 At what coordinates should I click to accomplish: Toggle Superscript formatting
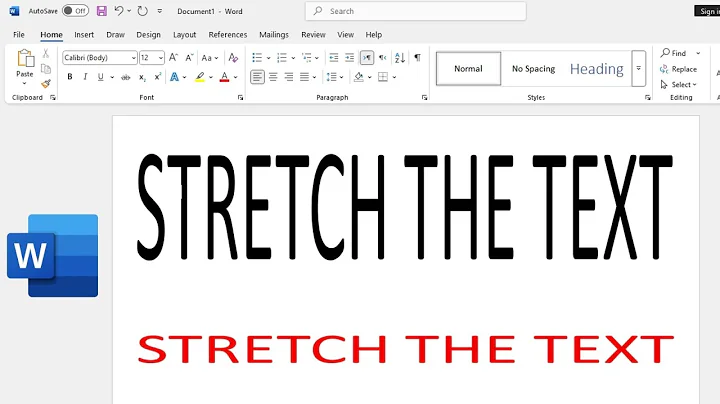pos(158,77)
